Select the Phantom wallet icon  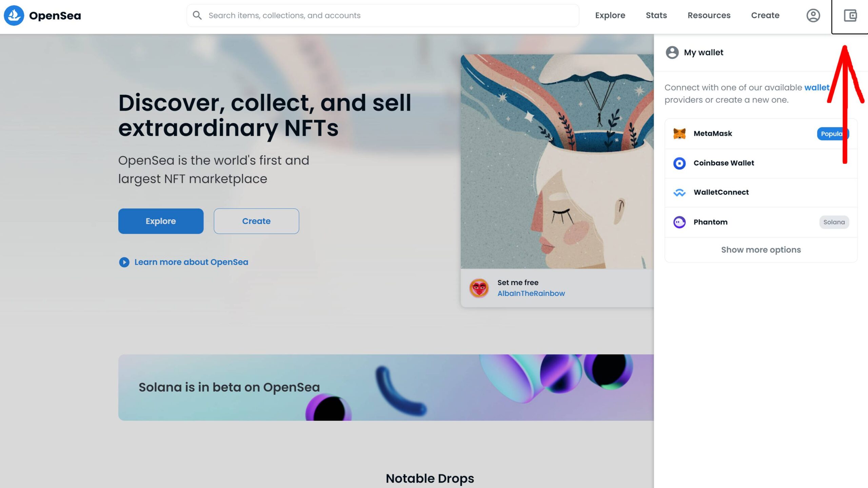679,222
